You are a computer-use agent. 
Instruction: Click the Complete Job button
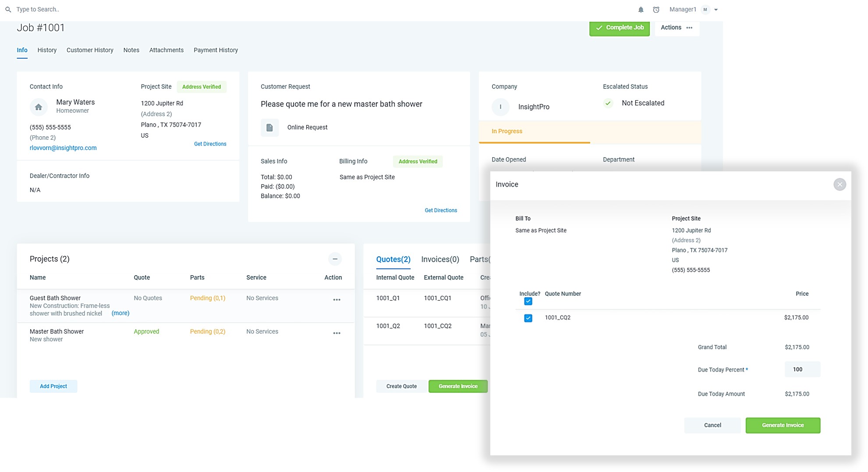[619, 28]
